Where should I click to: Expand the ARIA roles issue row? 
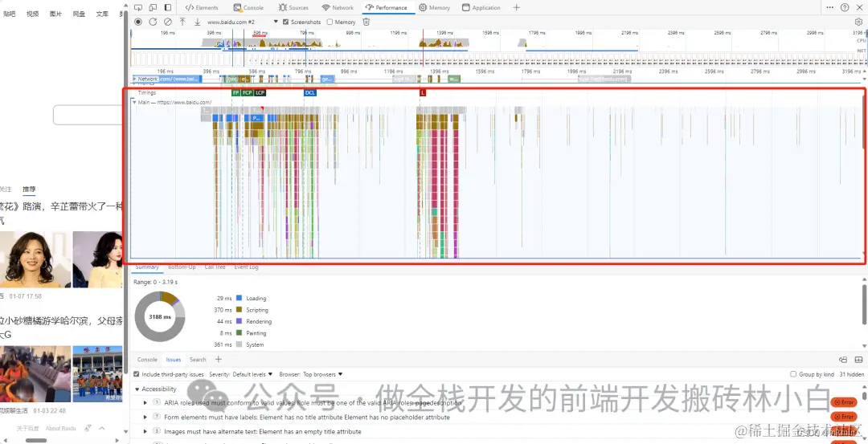click(x=145, y=402)
